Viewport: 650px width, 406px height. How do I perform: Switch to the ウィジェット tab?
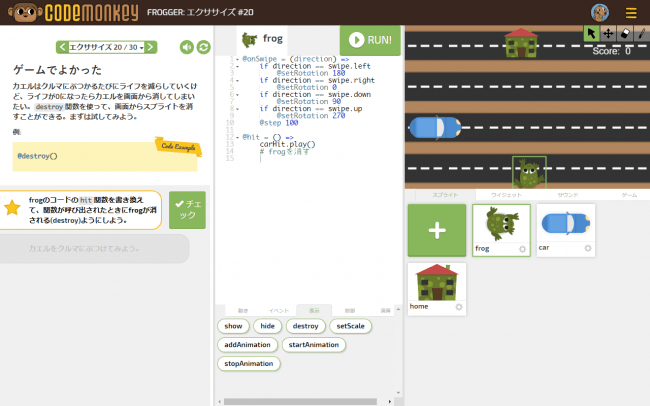click(x=506, y=195)
